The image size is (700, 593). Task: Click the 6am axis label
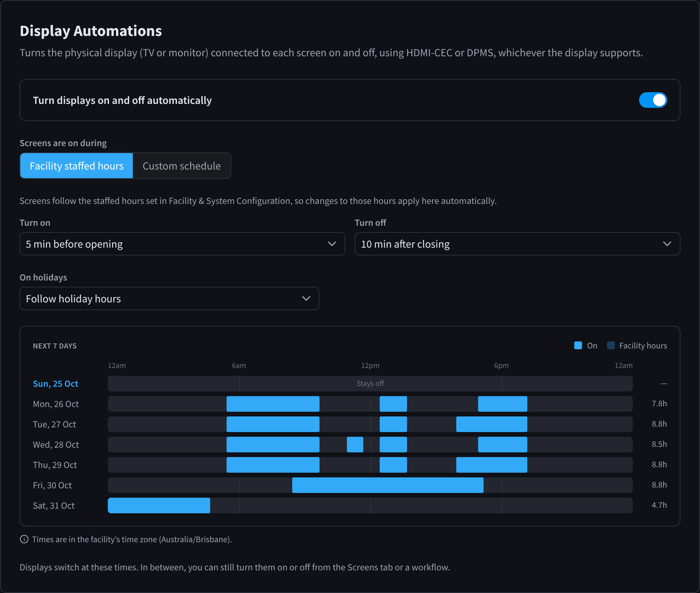(239, 366)
